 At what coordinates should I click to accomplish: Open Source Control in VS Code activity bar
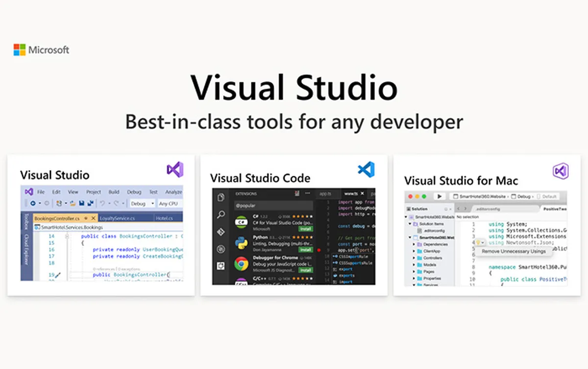(x=221, y=231)
